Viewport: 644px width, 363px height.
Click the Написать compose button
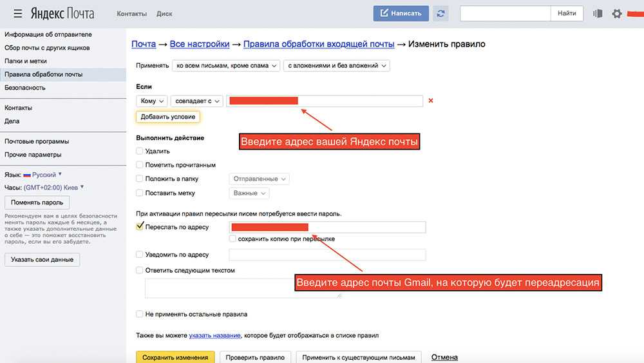[401, 14]
